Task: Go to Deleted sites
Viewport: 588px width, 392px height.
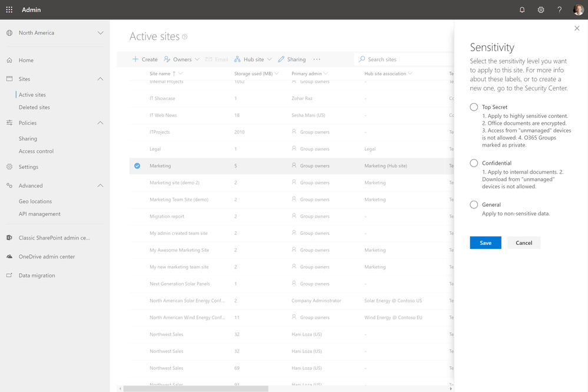Action: click(34, 107)
